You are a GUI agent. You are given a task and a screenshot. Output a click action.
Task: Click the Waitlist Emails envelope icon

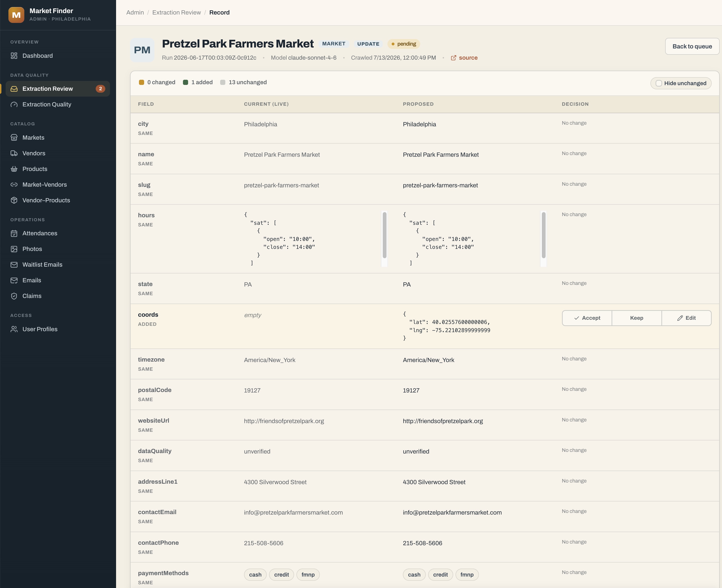pos(14,265)
